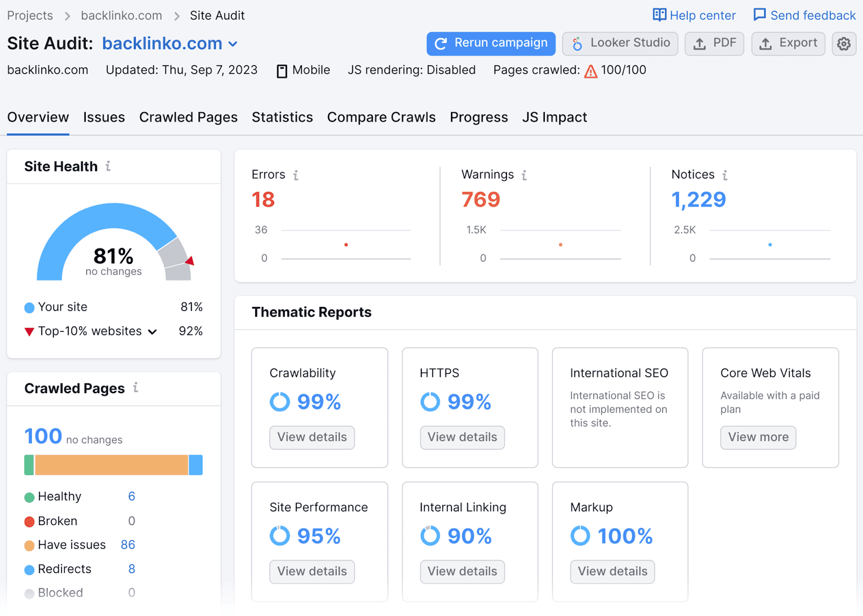This screenshot has height=616, width=863.
Task: Click the Notices info icon
Action: [x=725, y=175]
